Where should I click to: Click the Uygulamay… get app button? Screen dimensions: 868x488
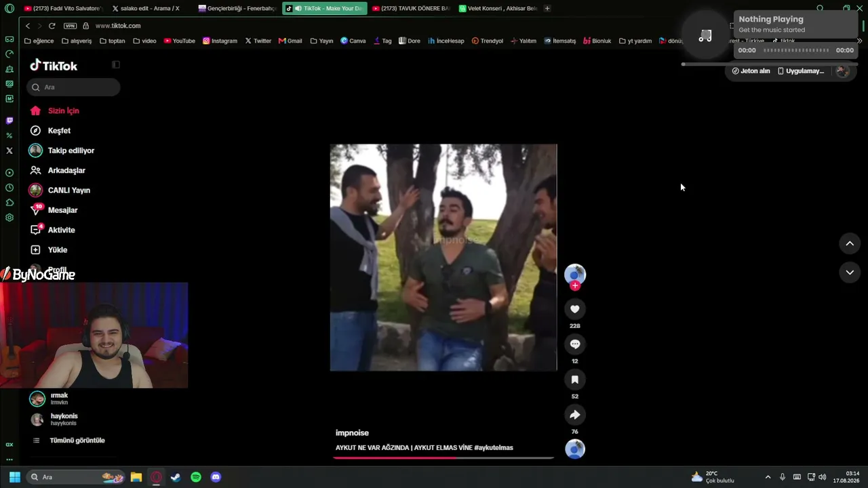(x=801, y=71)
